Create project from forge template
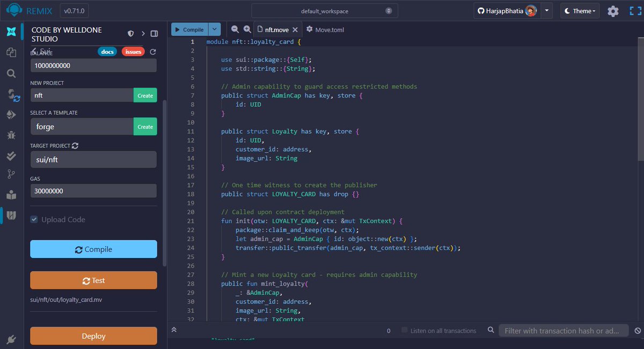644x349 pixels. pos(145,127)
